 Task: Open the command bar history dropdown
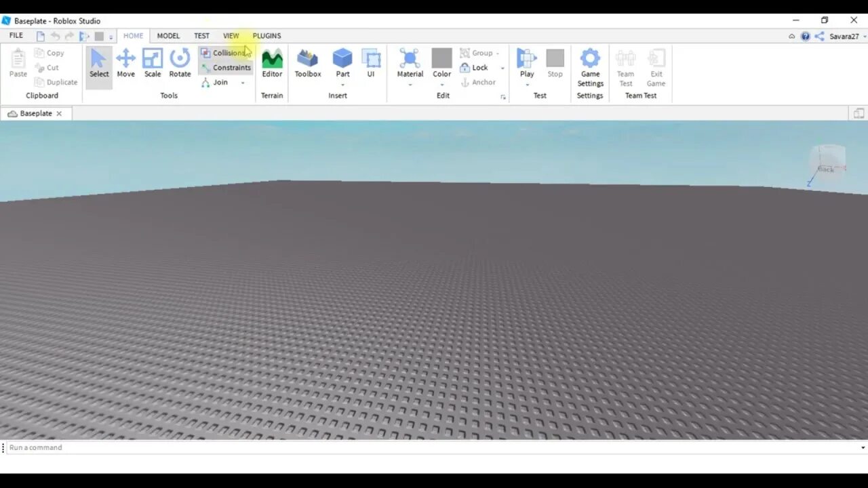pyautogui.click(x=863, y=448)
